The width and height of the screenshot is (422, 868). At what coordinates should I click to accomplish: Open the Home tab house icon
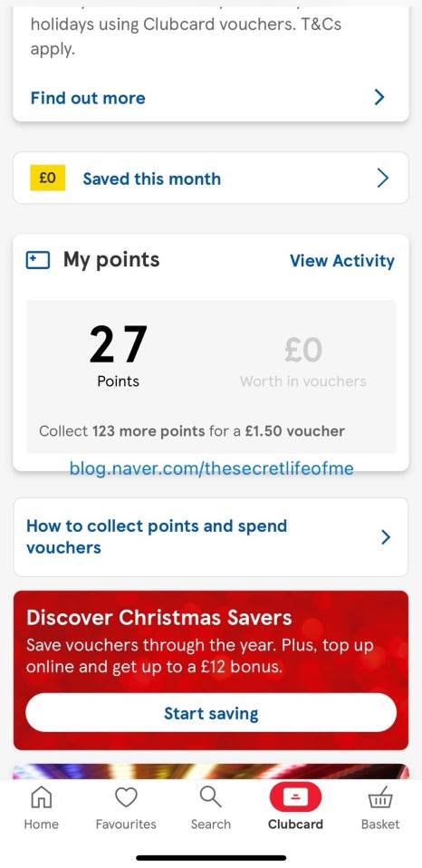41,797
